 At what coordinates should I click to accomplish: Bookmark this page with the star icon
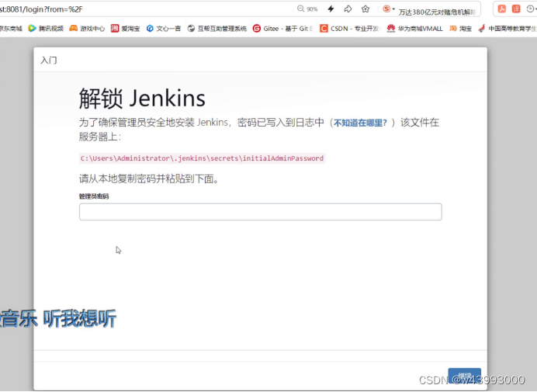[x=366, y=9]
